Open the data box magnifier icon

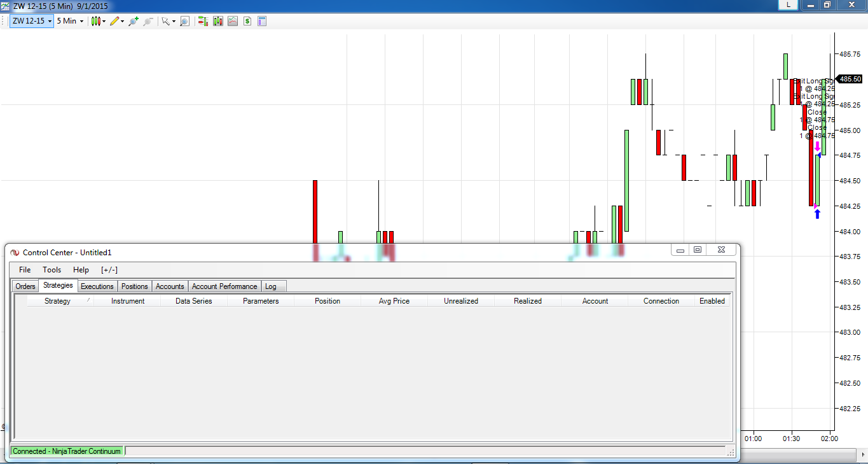184,21
